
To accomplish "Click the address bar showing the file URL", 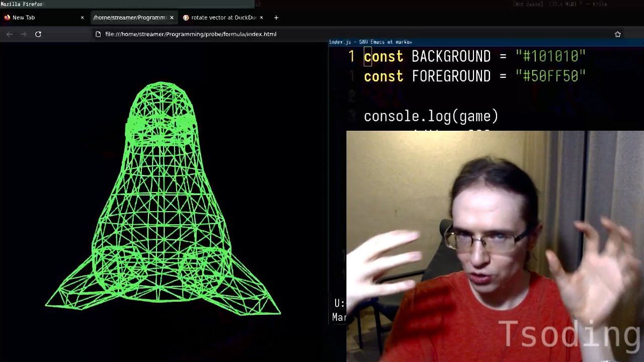I will point(186,34).
